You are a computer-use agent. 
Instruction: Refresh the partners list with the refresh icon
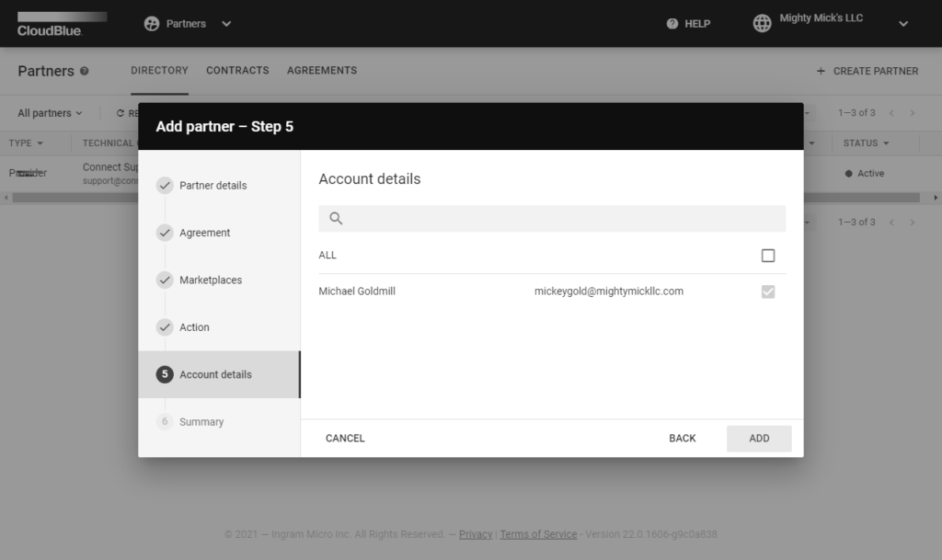tap(120, 112)
